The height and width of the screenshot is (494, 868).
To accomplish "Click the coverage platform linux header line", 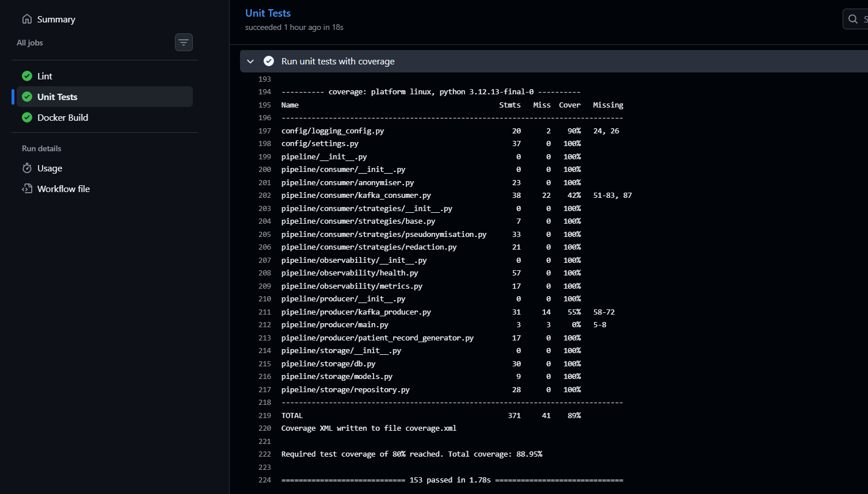I will click(431, 92).
